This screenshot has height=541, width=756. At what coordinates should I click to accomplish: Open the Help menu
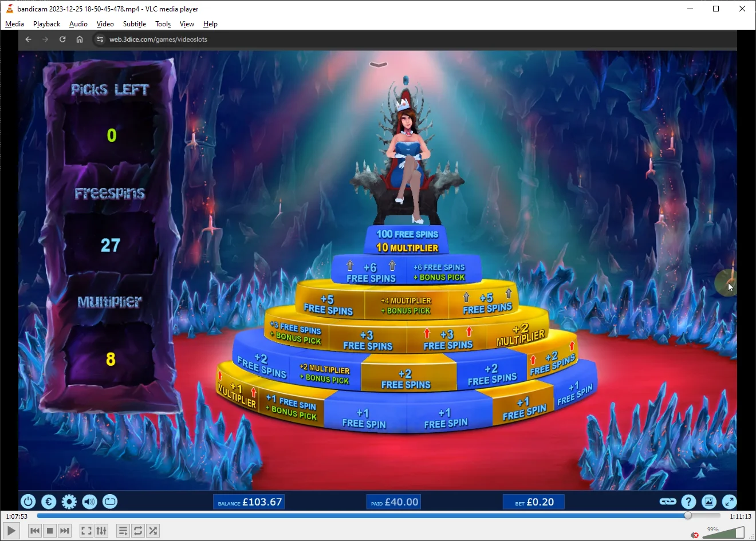[x=210, y=24]
